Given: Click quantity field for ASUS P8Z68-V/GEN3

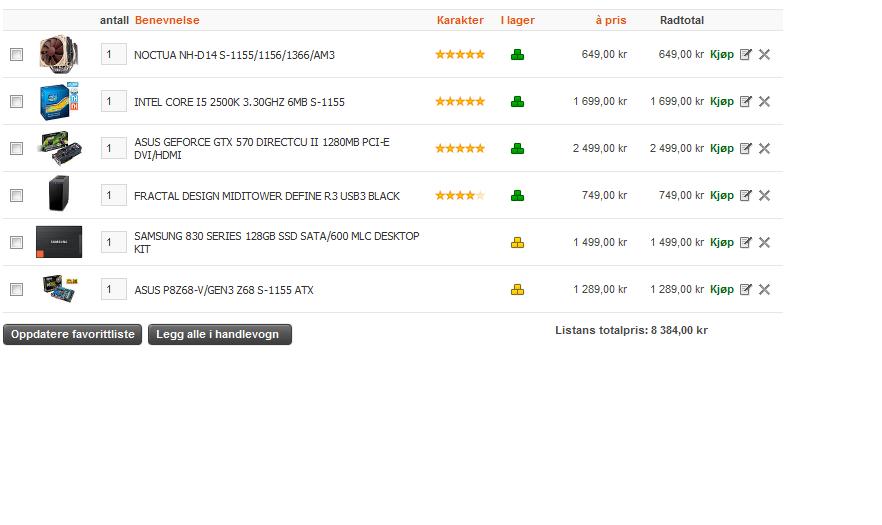Looking at the screenshot, I should [114, 289].
